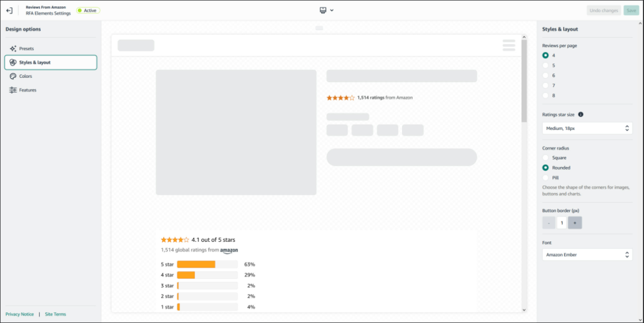Open the Font dropdown showing Amazon Ember
The height and width of the screenshot is (323, 644).
(587, 254)
